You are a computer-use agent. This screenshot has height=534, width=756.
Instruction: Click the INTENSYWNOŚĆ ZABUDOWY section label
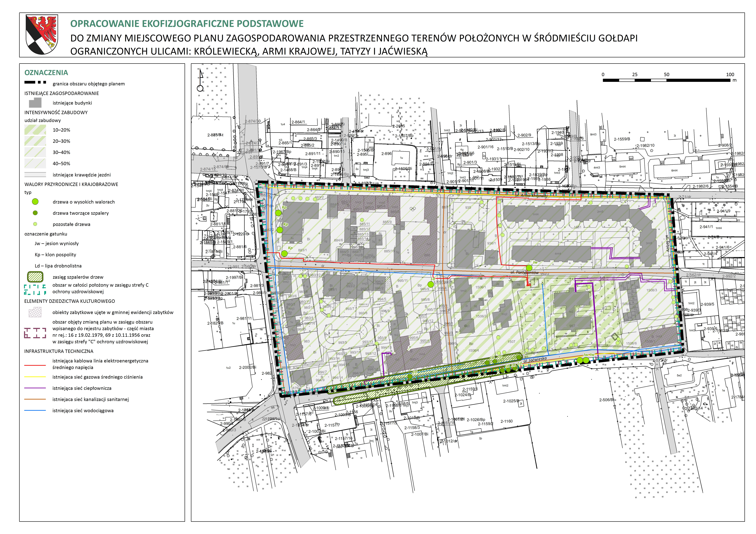pyautogui.click(x=56, y=113)
